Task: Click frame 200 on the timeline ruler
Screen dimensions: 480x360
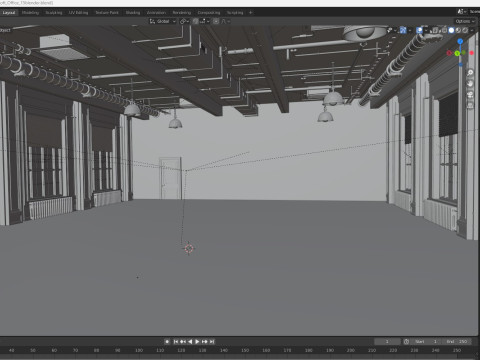Action: coord(351,350)
